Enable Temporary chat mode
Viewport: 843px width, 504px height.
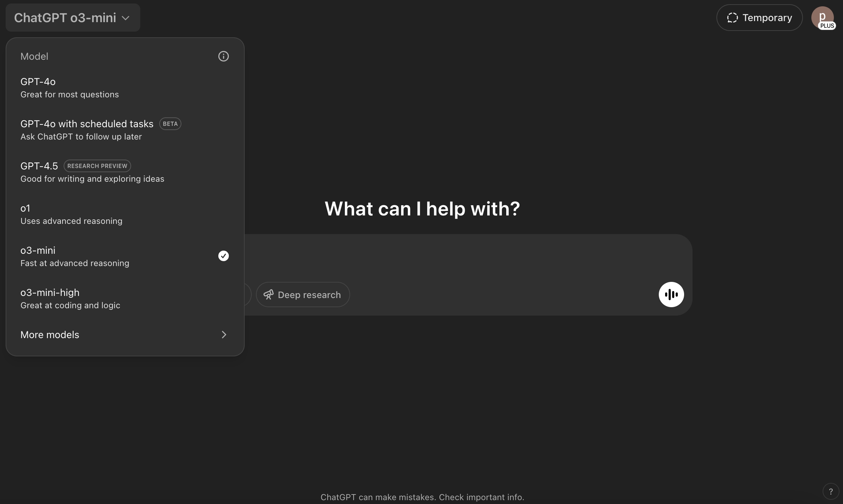tap(759, 18)
